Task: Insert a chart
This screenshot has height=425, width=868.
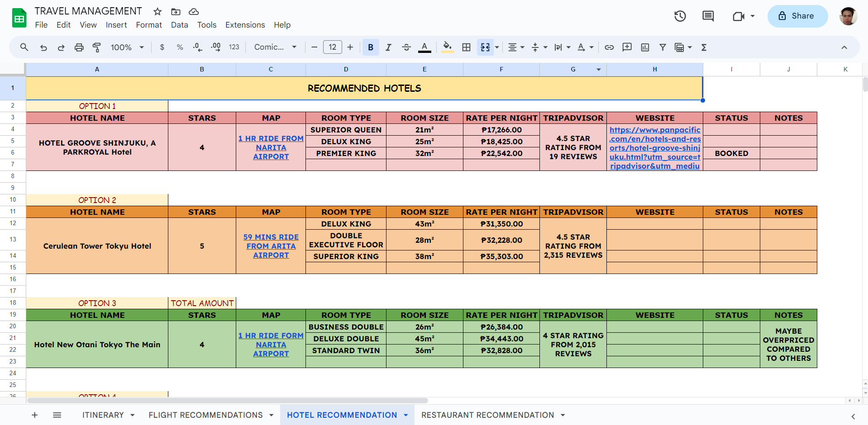Action: 645,47
